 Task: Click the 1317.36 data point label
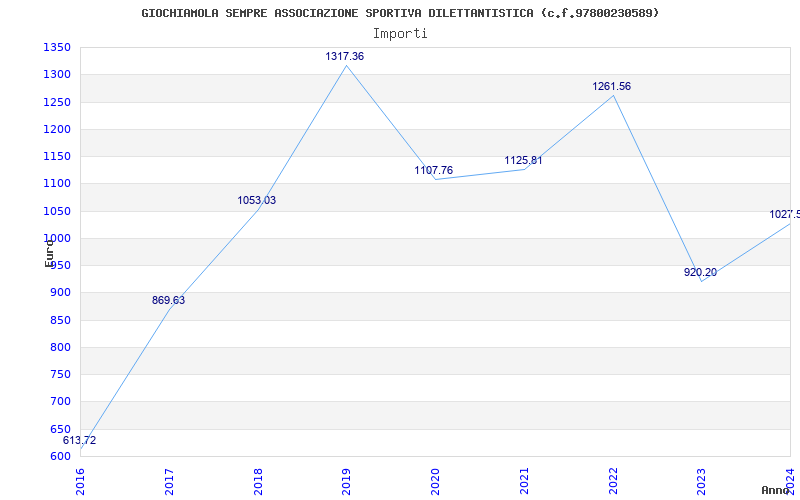pos(345,56)
